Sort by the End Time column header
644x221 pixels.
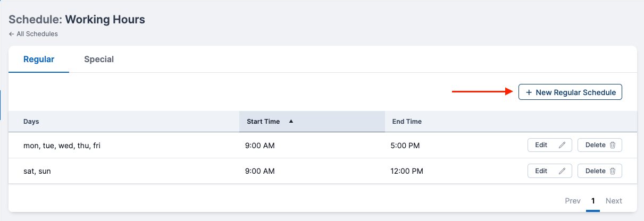407,122
